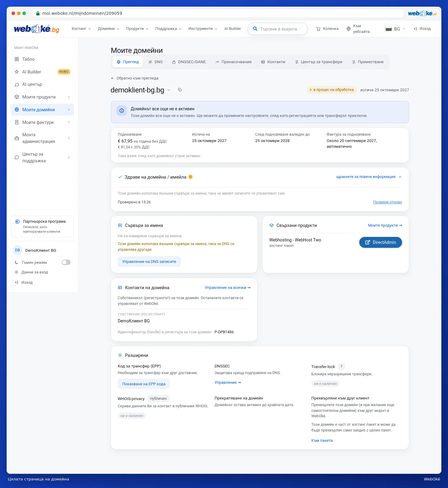448x488 pixels.
Task: Click the Търсене в акаунта search field
Action: 277,29
